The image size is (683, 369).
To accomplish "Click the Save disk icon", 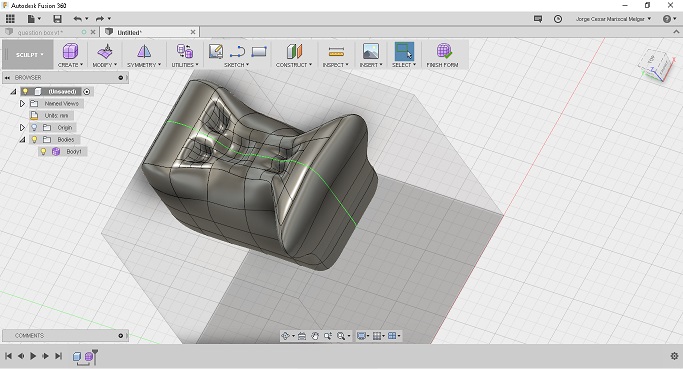I will [57, 19].
